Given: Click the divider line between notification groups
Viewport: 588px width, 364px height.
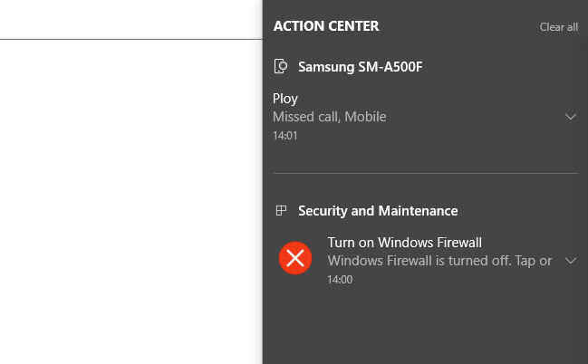Looking at the screenshot, I should pyautogui.click(x=425, y=173).
